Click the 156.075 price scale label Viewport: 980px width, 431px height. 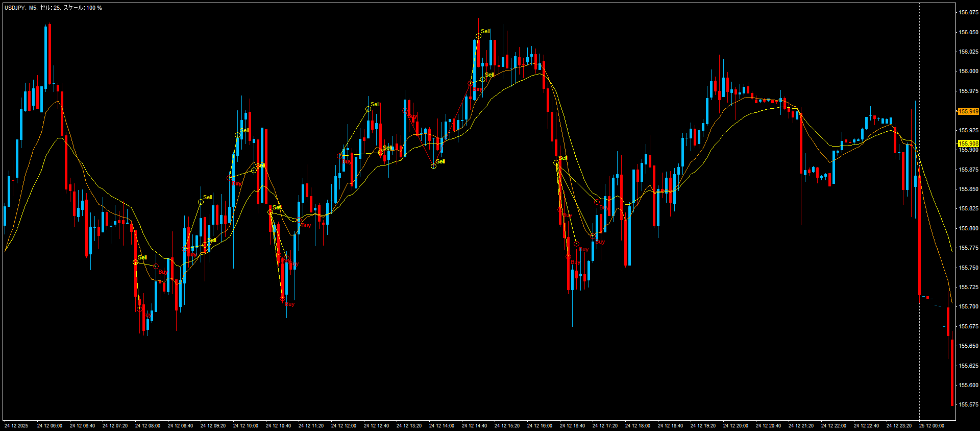[968, 12]
